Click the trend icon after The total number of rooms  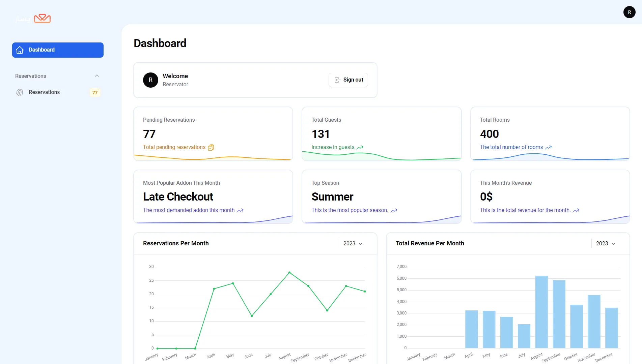(x=549, y=147)
